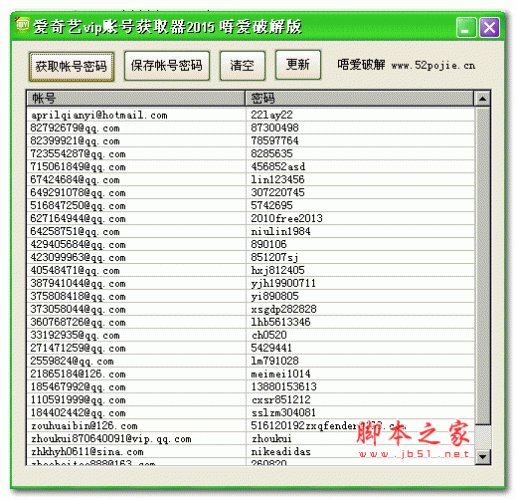Click password cell 307220745
Image resolution: width=516 pixels, height=500 pixels.
pyautogui.click(x=278, y=193)
